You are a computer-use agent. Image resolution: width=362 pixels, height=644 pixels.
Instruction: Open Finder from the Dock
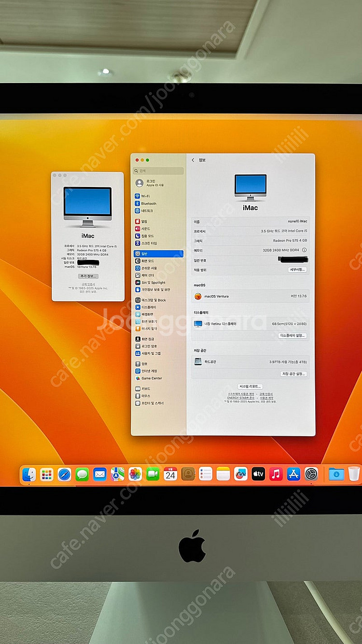(x=29, y=474)
